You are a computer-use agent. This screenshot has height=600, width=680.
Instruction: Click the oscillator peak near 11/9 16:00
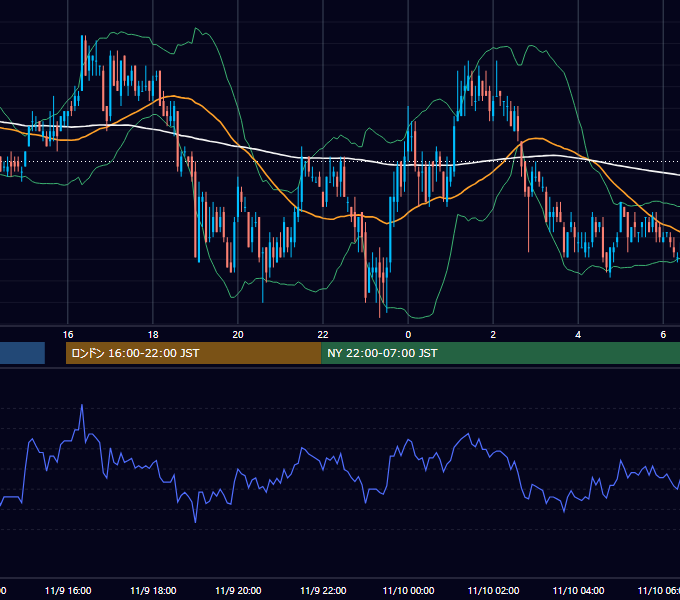click(x=82, y=406)
